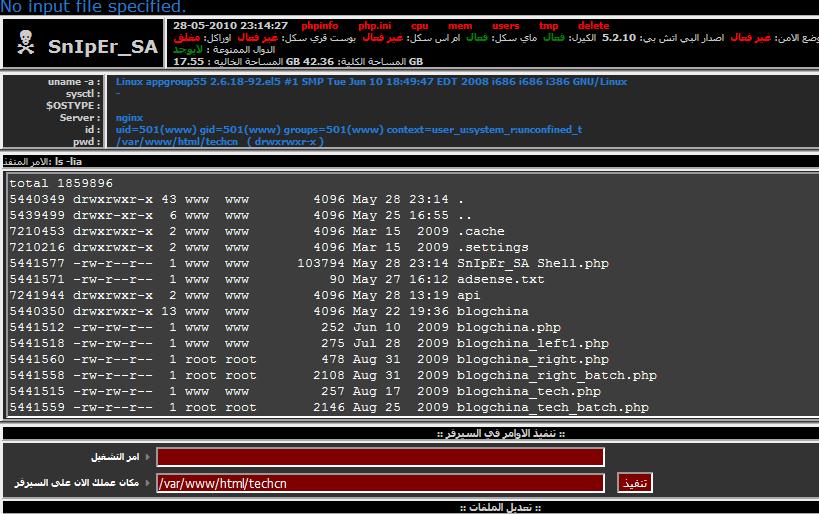Open the phpinfo link
819x514 pixels.
click(319, 25)
